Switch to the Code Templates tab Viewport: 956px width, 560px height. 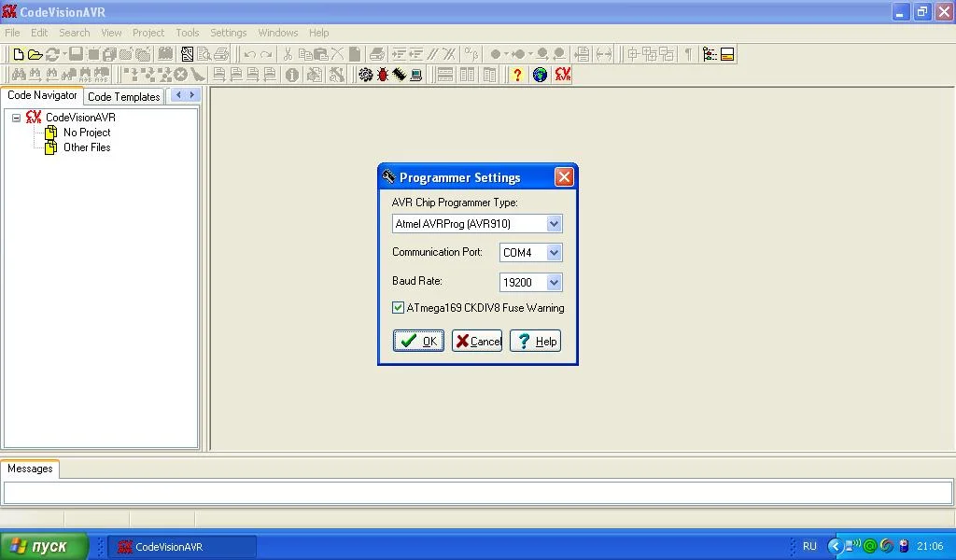(124, 97)
